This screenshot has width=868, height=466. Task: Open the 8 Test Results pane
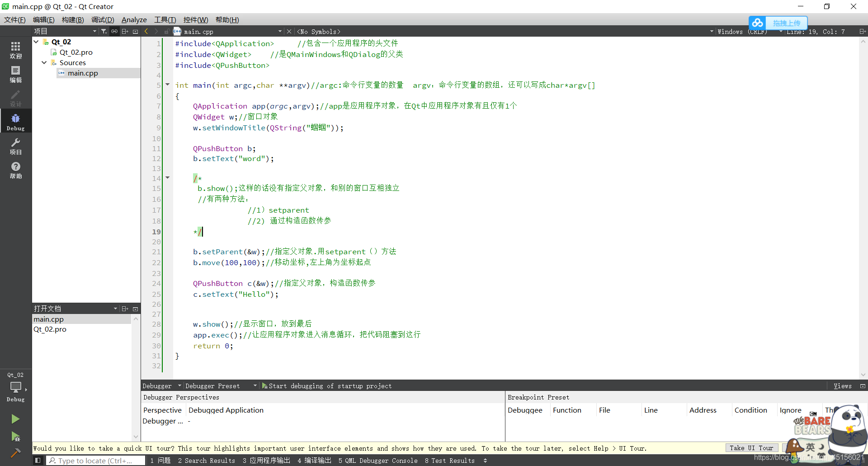450,461
